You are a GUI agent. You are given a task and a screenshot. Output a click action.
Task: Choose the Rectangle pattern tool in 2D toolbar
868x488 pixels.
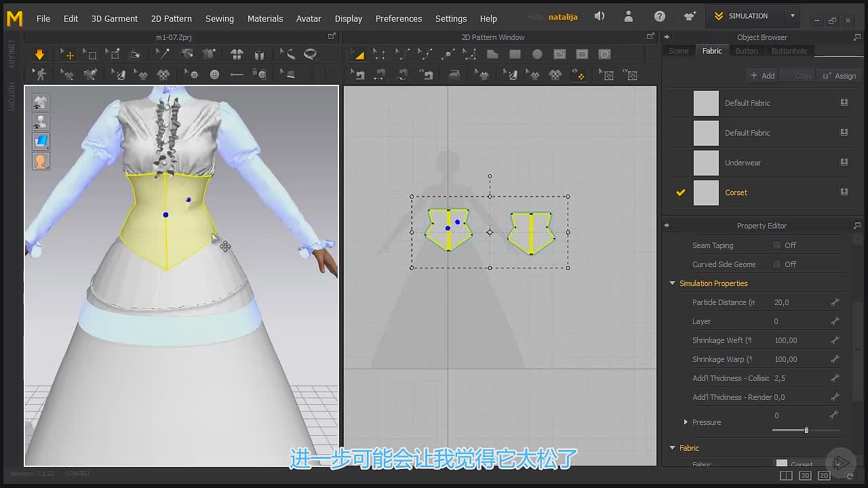(515, 54)
